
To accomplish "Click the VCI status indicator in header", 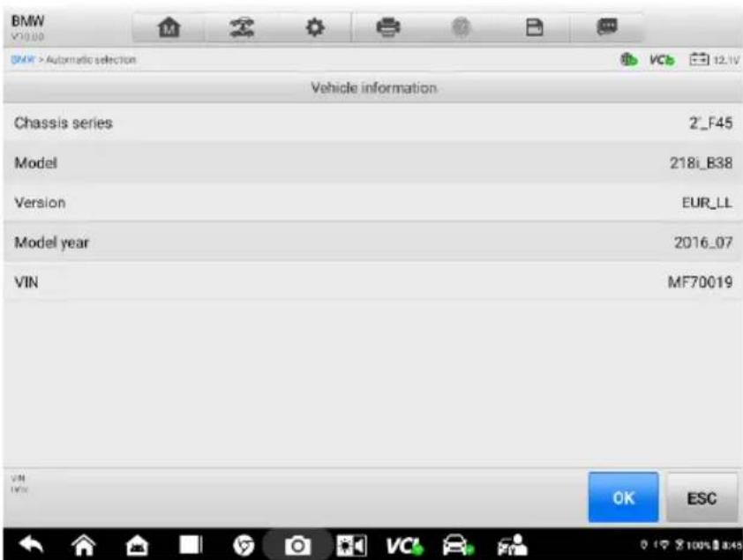I will coord(662,60).
